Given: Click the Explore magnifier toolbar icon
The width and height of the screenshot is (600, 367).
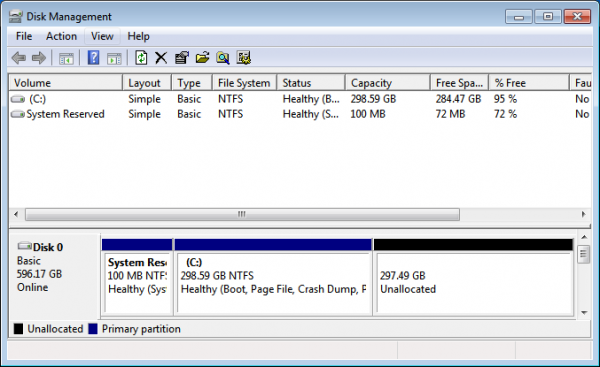Looking at the screenshot, I should 223,58.
